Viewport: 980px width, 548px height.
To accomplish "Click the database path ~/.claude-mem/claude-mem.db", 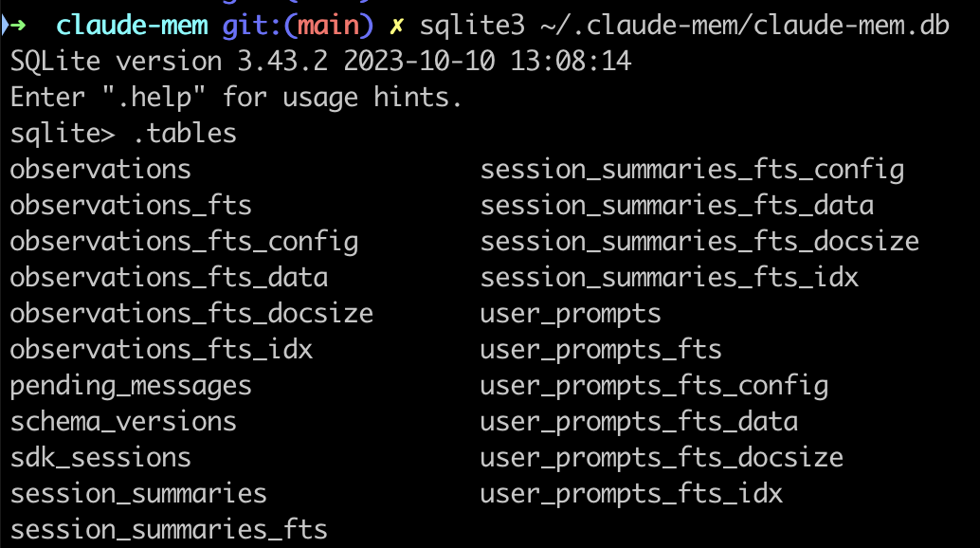I will [x=745, y=27].
